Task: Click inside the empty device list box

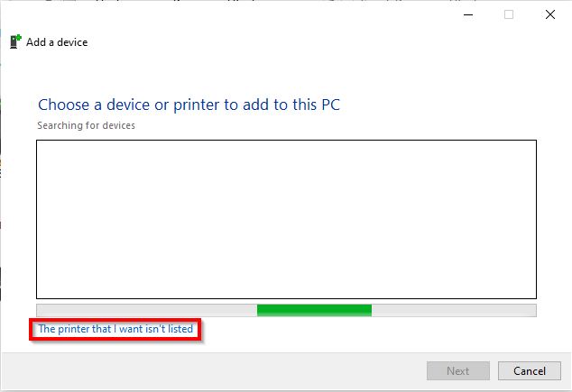Action: 286,219
